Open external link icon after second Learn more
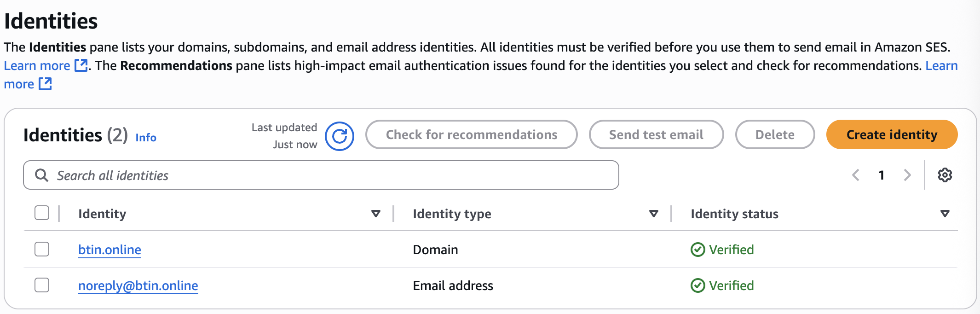980x314 pixels. click(45, 84)
